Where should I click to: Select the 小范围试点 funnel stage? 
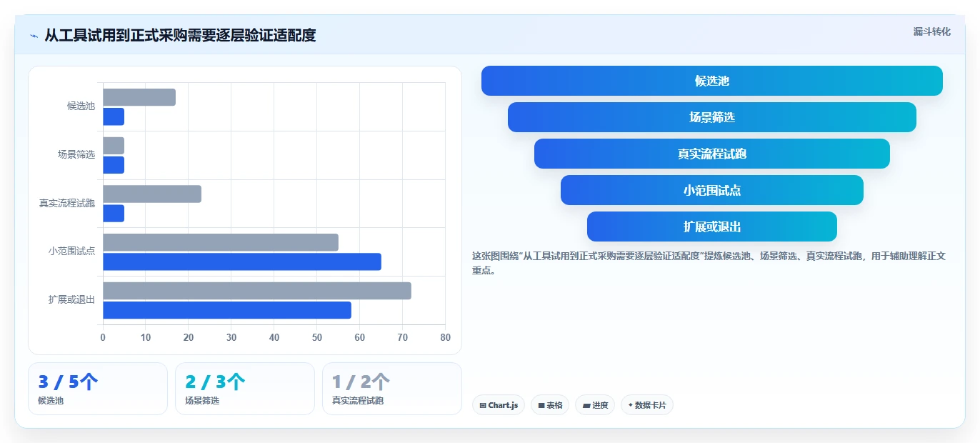tap(712, 190)
